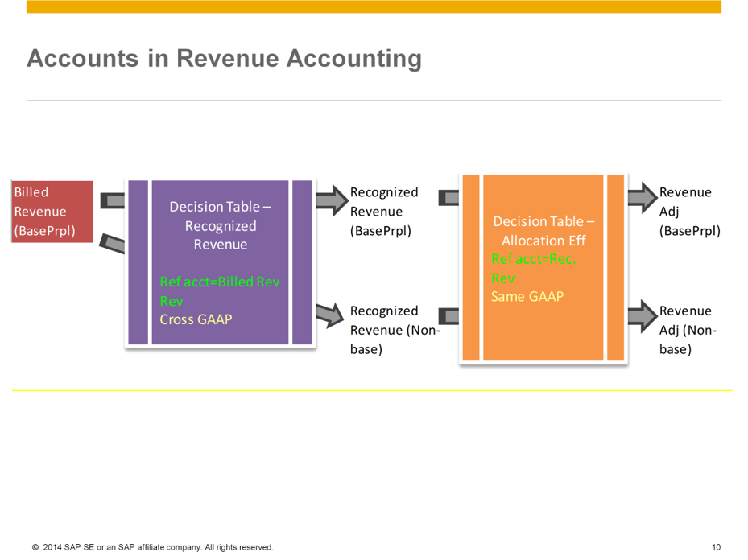Screen dimensions: 748x560
Task: Click the grey arrow beside Recognized Revenue (Non-base)
Action: [448, 316]
